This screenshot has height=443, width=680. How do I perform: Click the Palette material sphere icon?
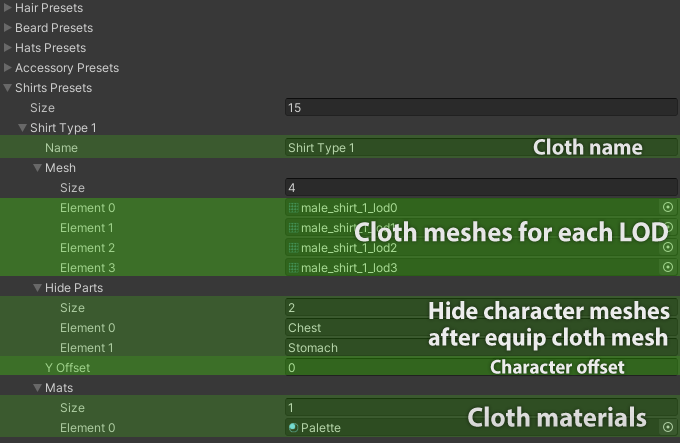pyautogui.click(x=294, y=427)
